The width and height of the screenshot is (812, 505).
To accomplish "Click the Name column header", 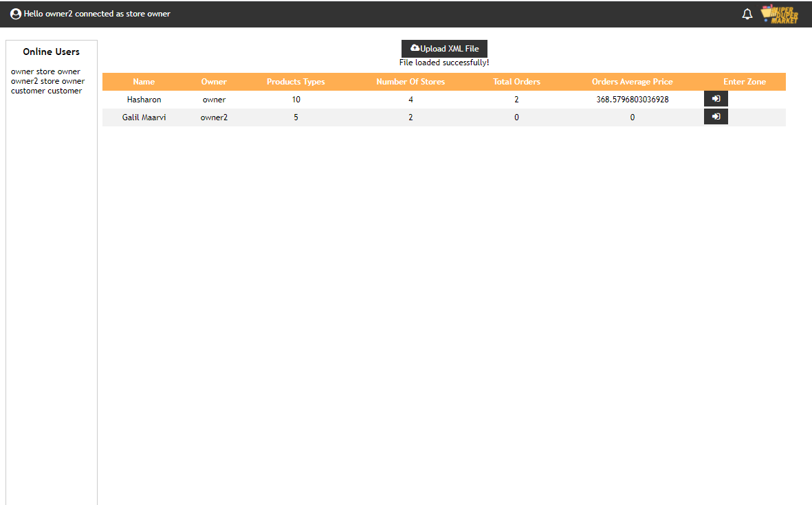I will pos(144,82).
